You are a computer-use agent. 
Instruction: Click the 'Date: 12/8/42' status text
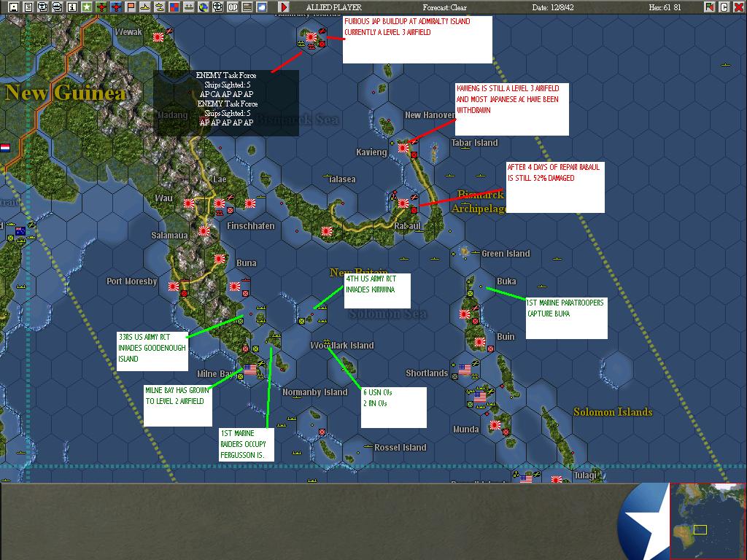pos(553,7)
